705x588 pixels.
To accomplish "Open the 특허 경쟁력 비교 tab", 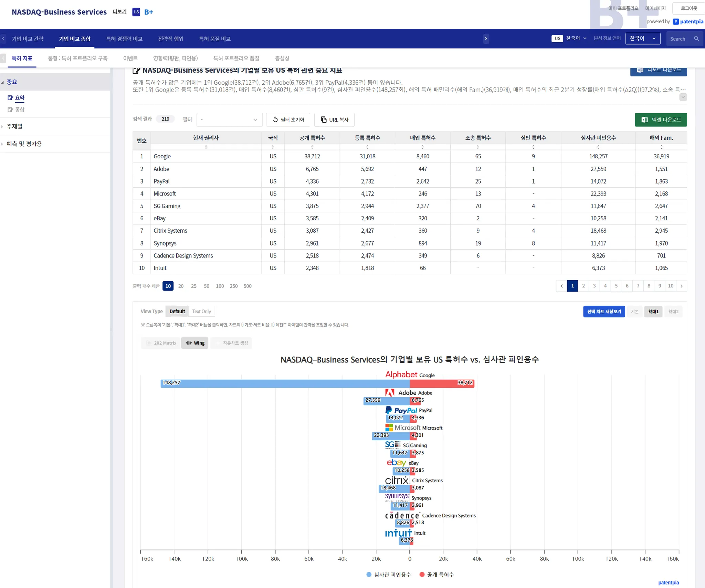I will coord(124,39).
